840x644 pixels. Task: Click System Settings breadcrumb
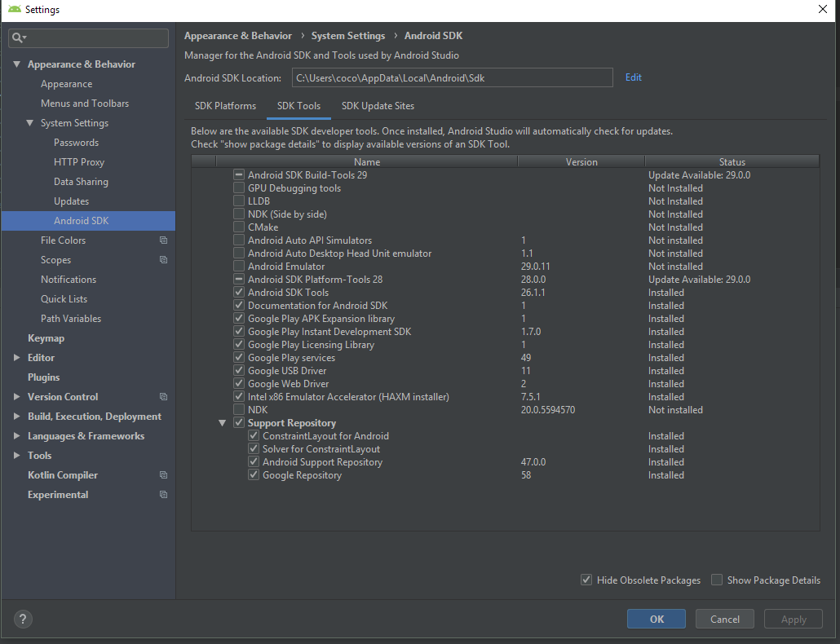tap(348, 36)
